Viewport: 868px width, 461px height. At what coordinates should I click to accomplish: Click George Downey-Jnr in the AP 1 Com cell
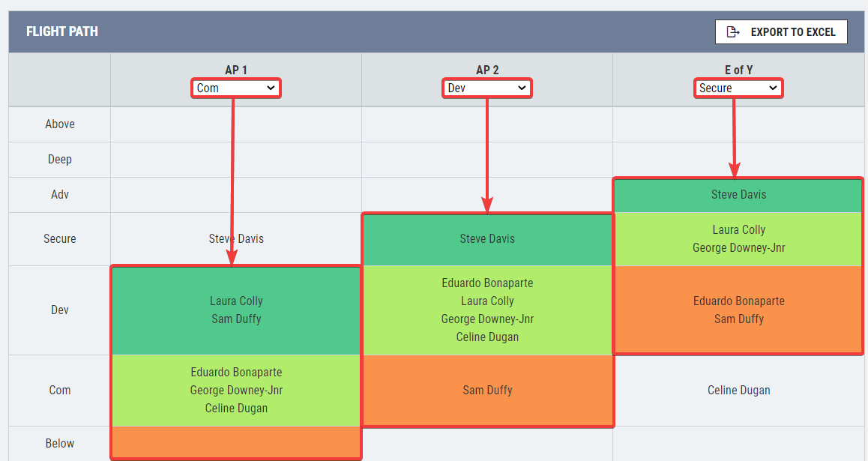pos(236,390)
